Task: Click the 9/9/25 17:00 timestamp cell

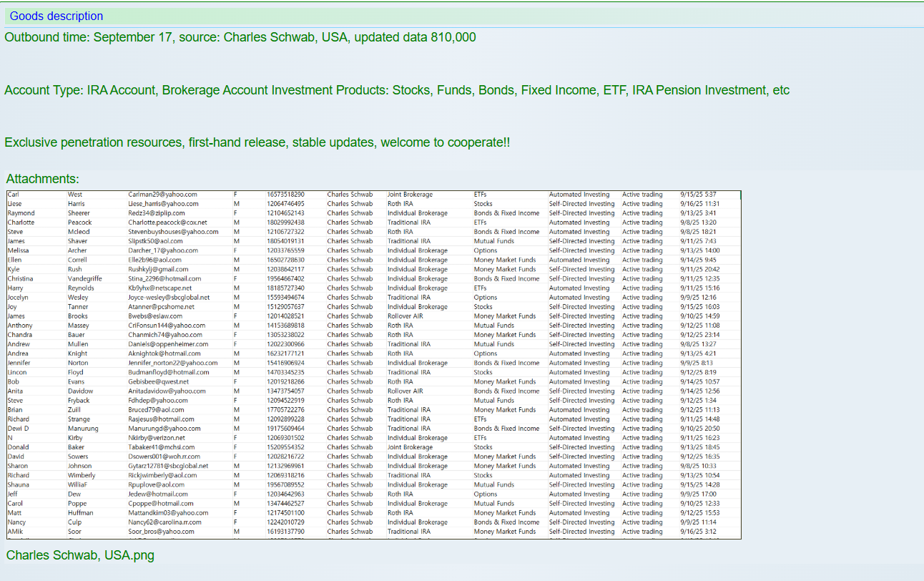Action: [698, 494]
